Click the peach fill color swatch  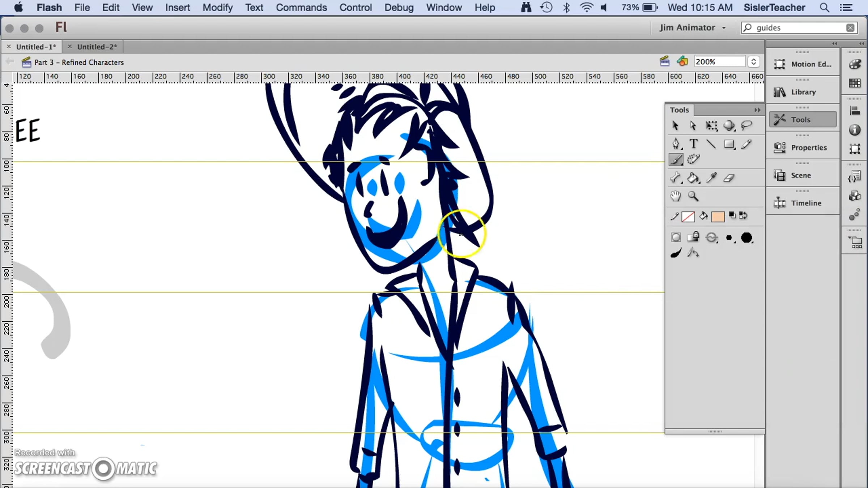click(718, 217)
